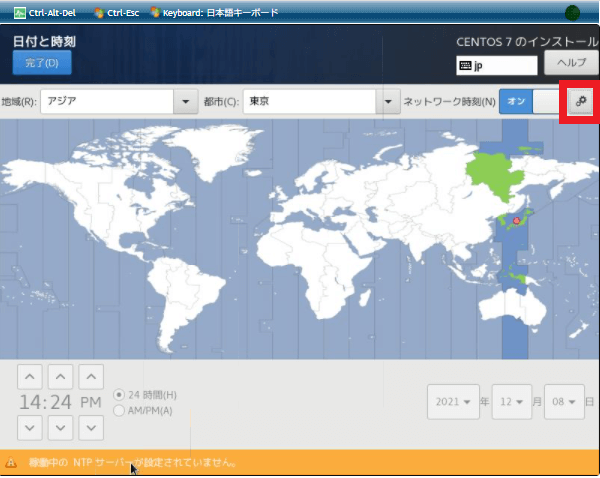Open Keyboard layout 日本語キーボード menu
The image size is (600, 478).
214,13
